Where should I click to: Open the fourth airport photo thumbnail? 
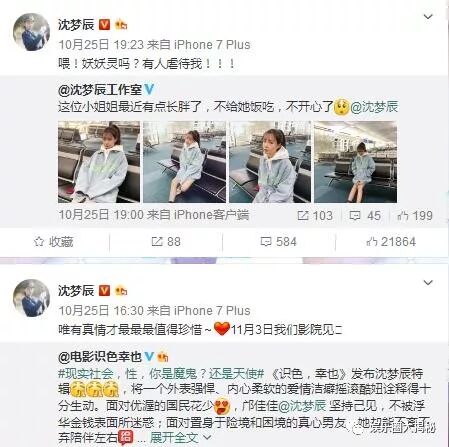click(x=355, y=162)
